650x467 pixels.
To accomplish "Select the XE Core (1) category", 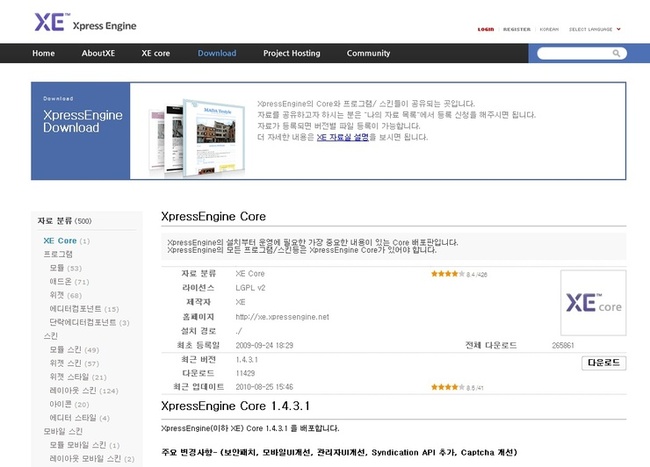I will point(66,241).
